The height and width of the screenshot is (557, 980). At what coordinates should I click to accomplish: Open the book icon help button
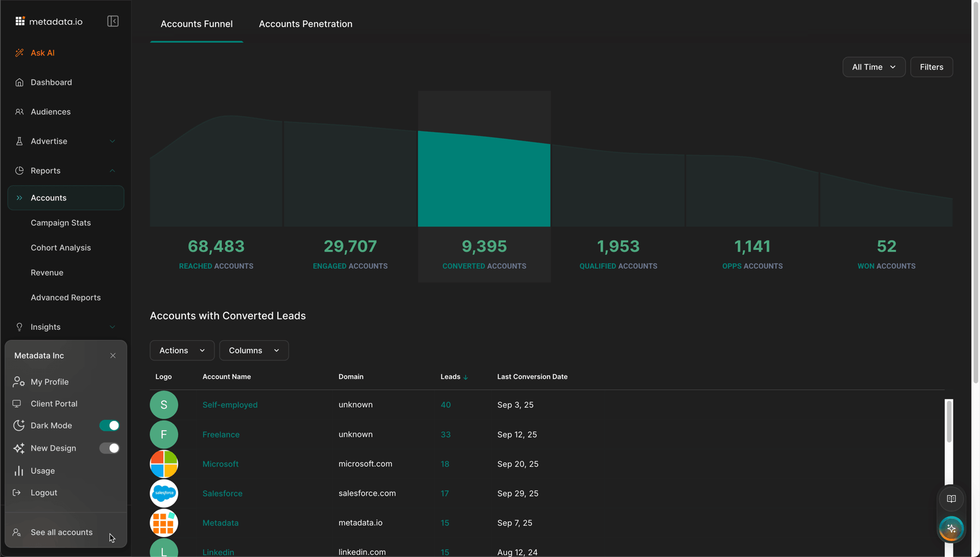pyautogui.click(x=951, y=499)
